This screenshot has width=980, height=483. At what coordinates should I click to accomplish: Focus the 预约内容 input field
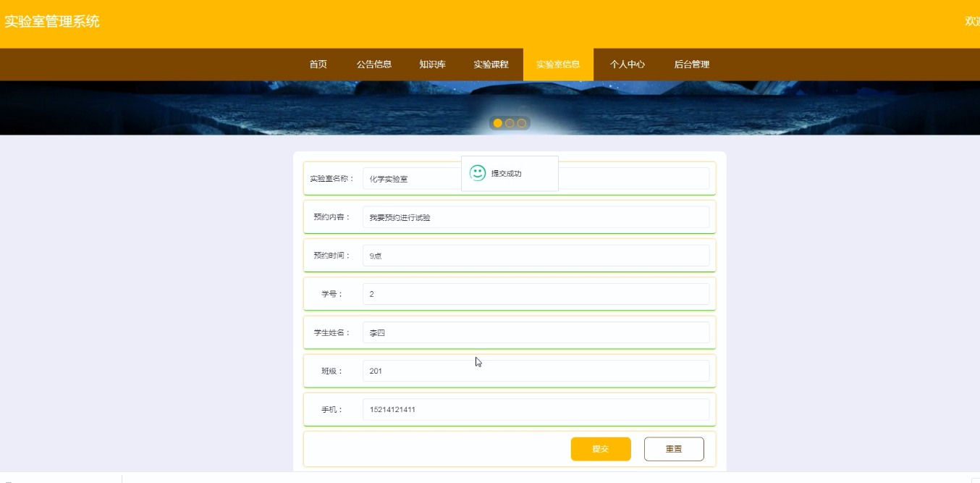coord(536,217)
